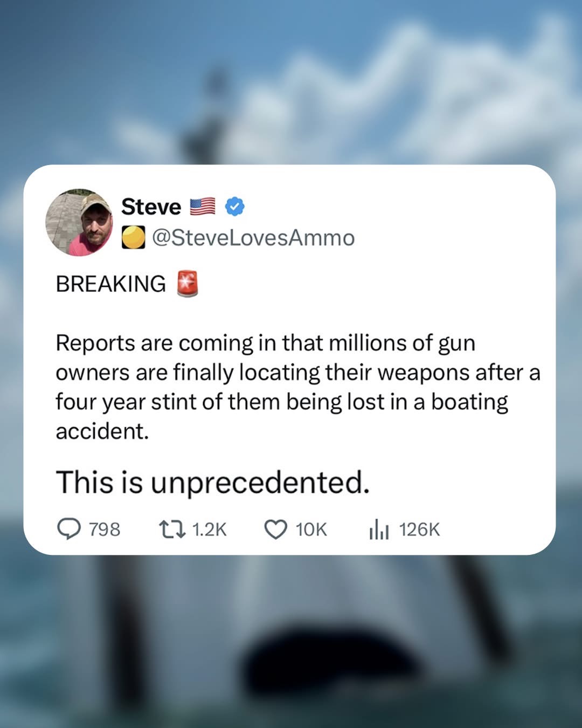Click the blue verified checkmark badge
Screen dimensions: 582x728
(234, 207)
